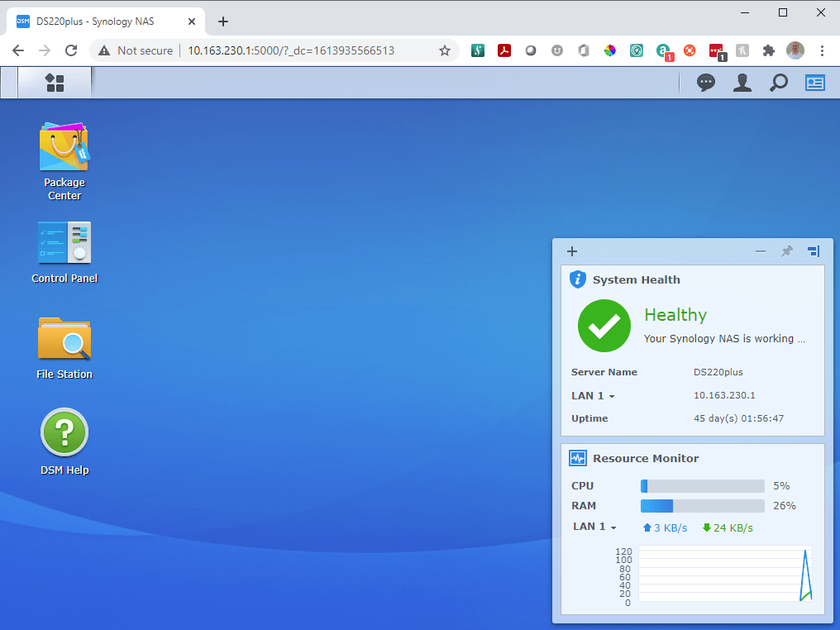Open the Main Menu in the top-left corner

pyautogui.click(x=55, y=82)
